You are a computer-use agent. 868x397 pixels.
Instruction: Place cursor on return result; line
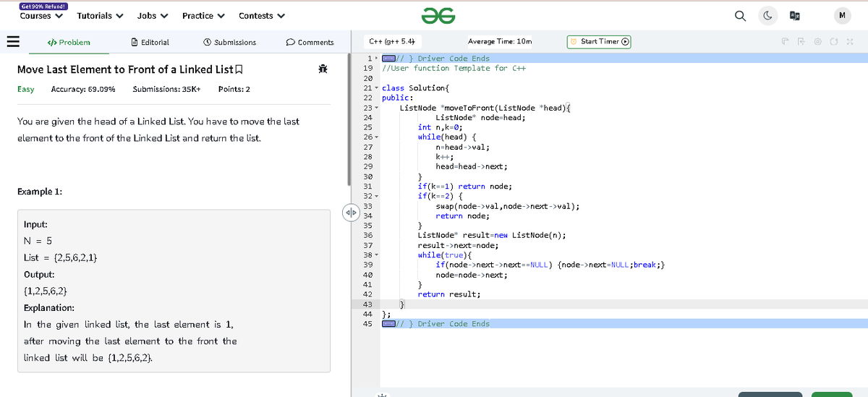click(x=448, y=294)
